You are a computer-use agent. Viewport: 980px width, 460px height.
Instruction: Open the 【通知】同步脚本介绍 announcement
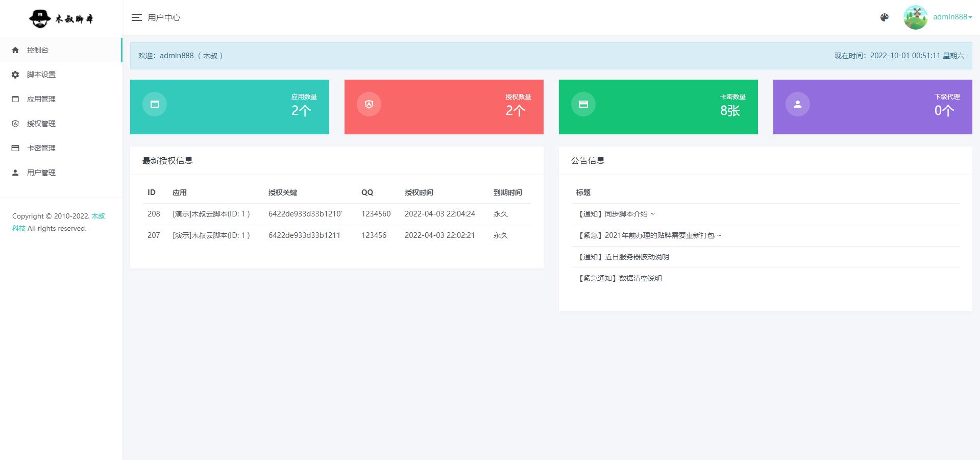coord(615,214)
